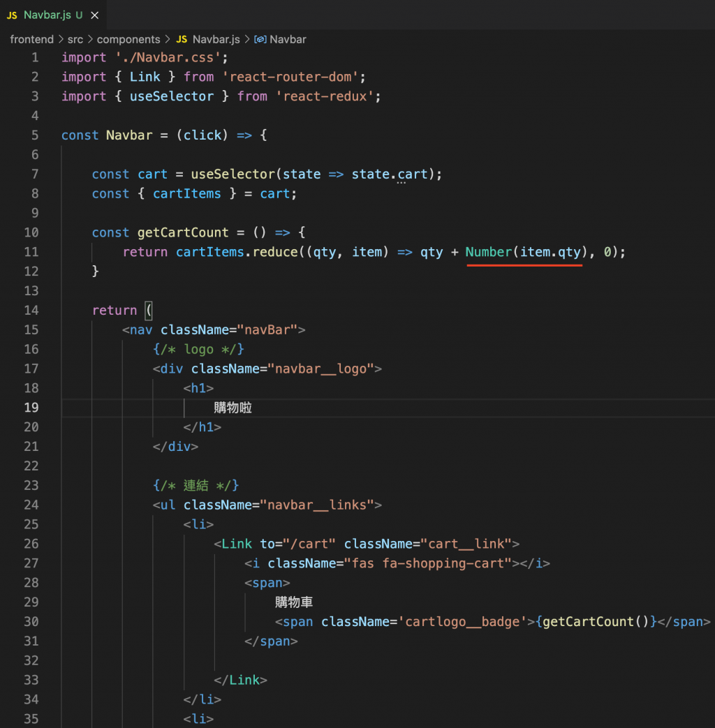Click getCartCount() call on line 30
Image resolution: width=715 pixels, height=728 pixels.
tap(596, 622)
